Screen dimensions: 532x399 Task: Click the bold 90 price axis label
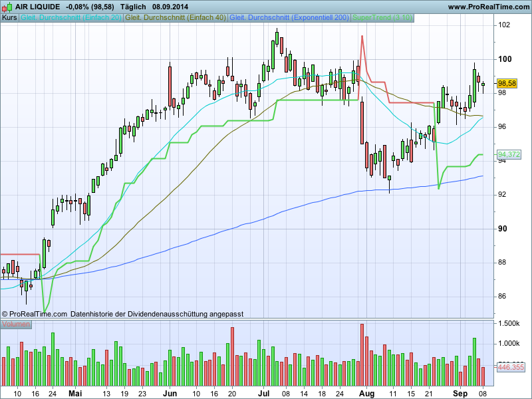(503, 229)
